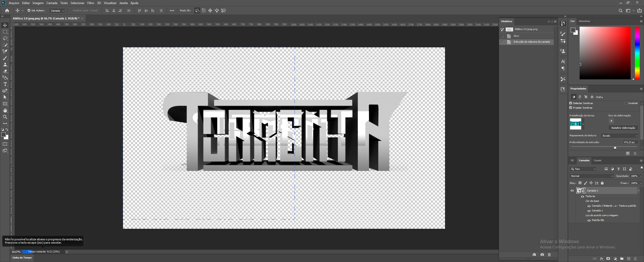Switch to the Canais tab
This screenshot has height=262, width=644.
[x=597, y=160]
